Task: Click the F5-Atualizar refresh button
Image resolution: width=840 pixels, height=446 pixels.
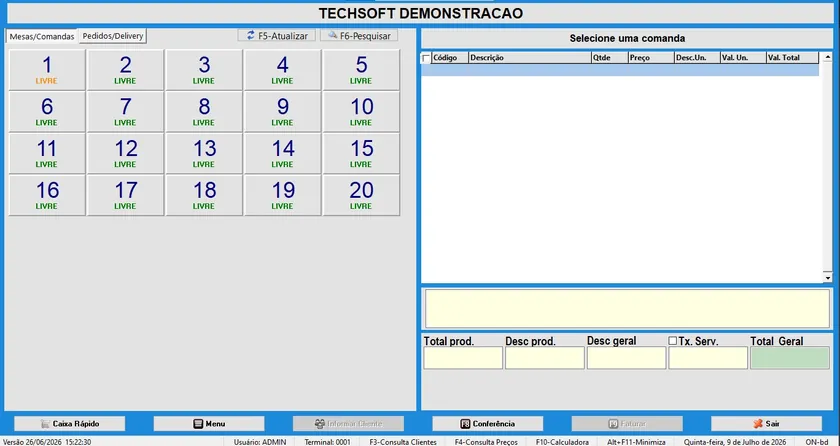Action: 276,36
